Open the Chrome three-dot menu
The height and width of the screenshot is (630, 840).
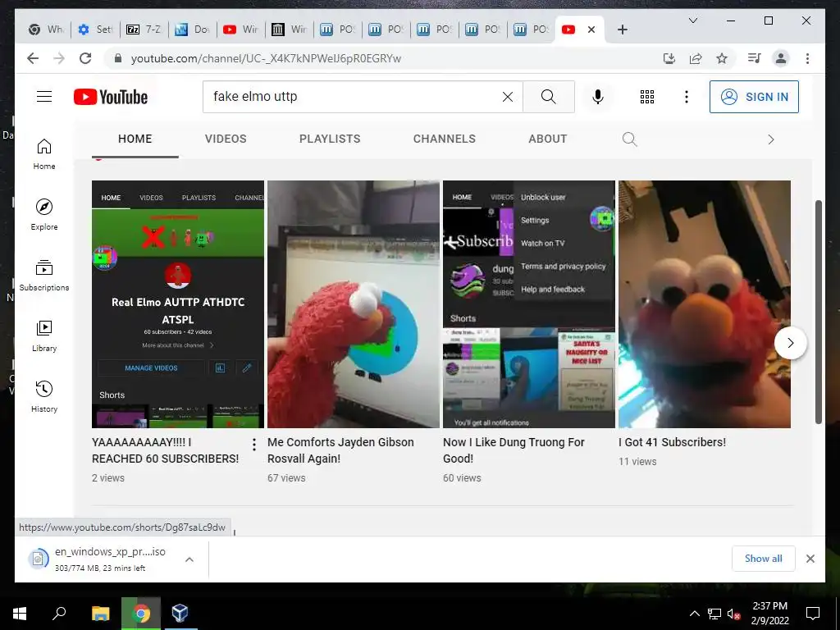[807, 58]
